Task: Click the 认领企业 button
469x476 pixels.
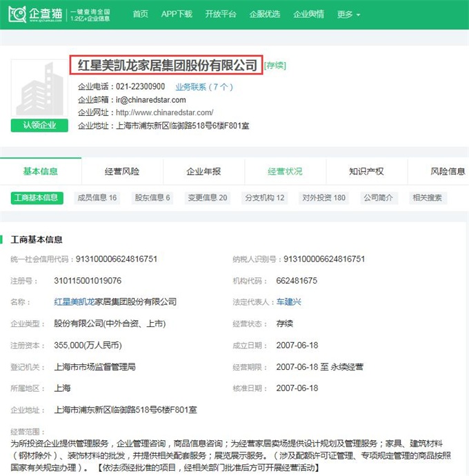Action: (39, 126)
